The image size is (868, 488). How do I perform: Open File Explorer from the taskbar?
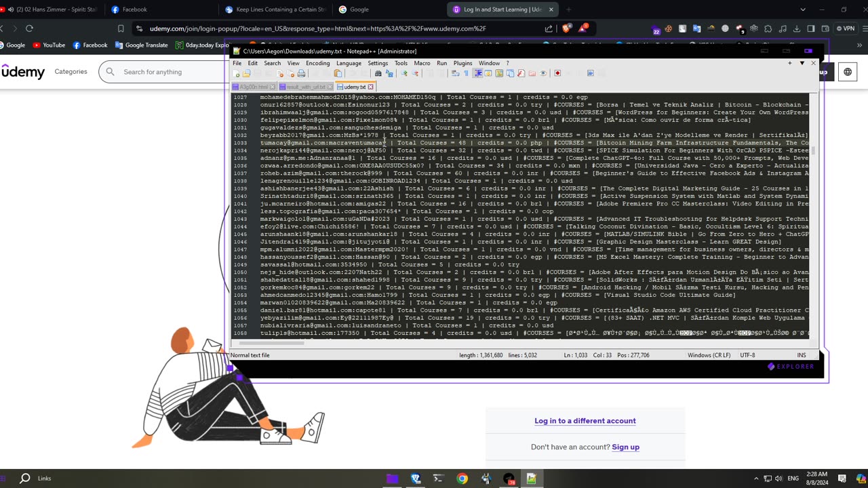(393, 479)
